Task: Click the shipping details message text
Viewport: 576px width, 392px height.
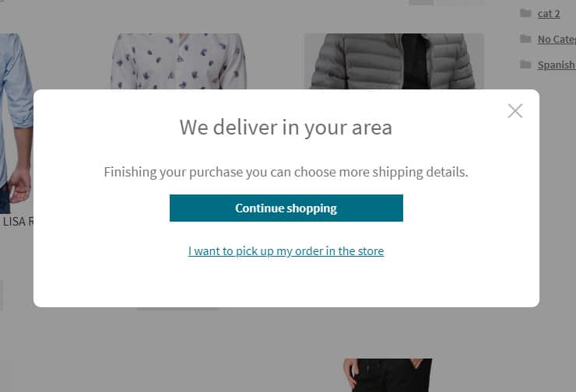Action: (286, 172)
